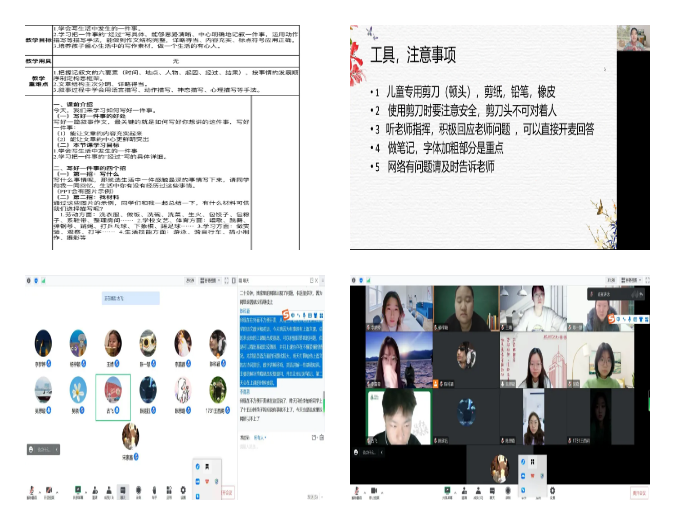
Task: Open Invite in avatar-grid meeting toolbar
Action: [x=93, y=492]
